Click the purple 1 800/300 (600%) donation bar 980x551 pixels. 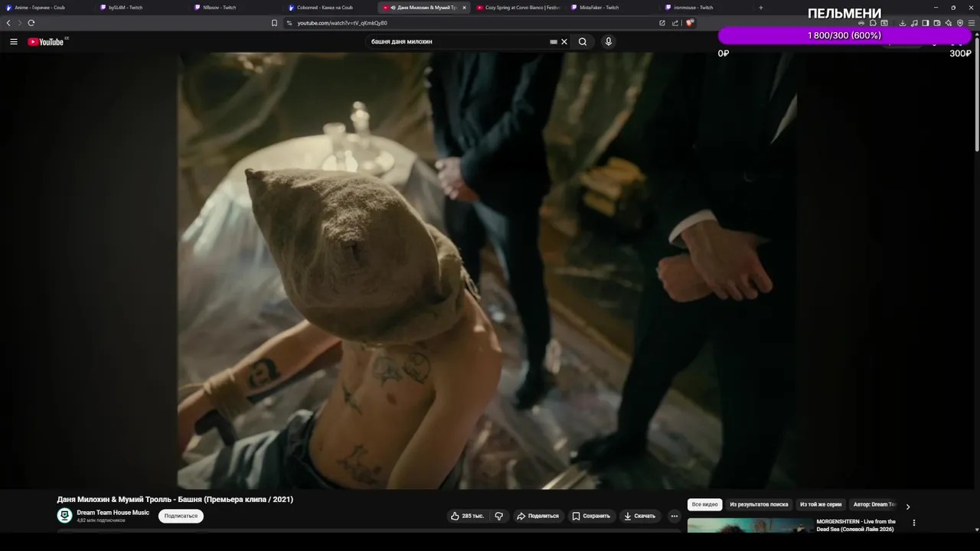[844, 36]
